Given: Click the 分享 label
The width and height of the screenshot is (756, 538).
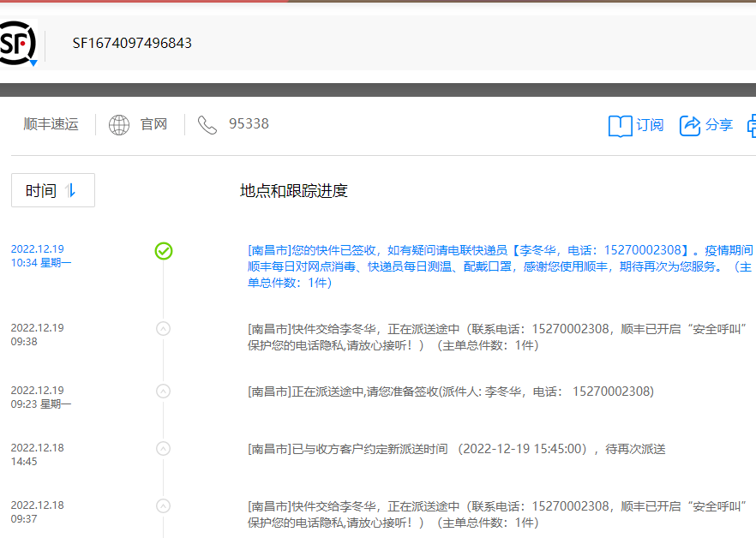Looking at the screenshot, I should (719, 125).
